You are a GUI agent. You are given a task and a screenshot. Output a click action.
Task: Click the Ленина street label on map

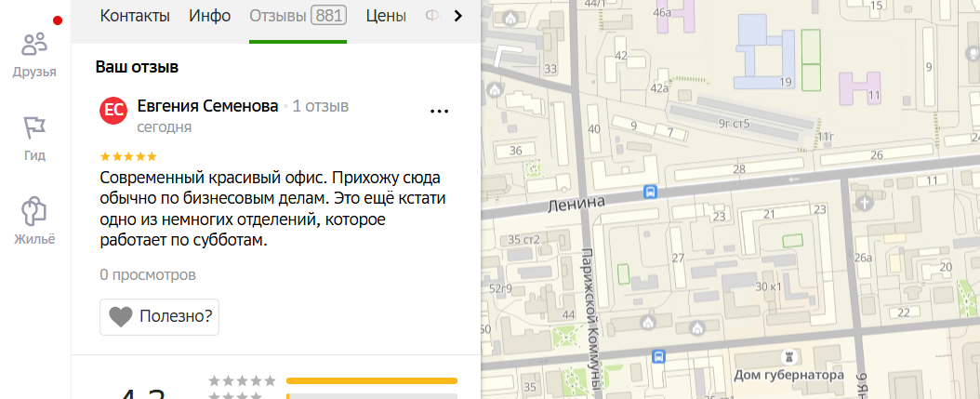[576, 204]
